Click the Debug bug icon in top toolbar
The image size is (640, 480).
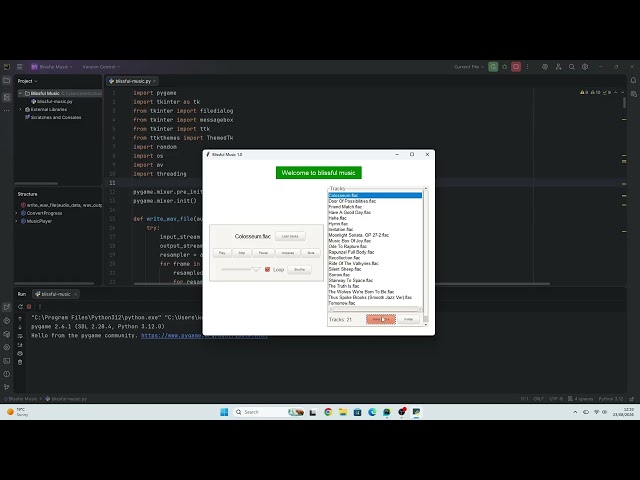(504, 67)
